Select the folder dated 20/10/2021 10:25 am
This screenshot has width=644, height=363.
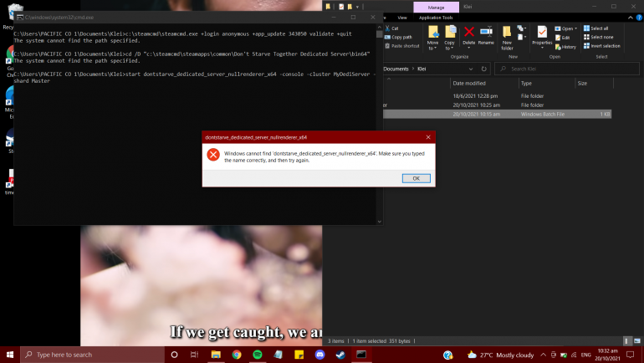click(497, 105)
